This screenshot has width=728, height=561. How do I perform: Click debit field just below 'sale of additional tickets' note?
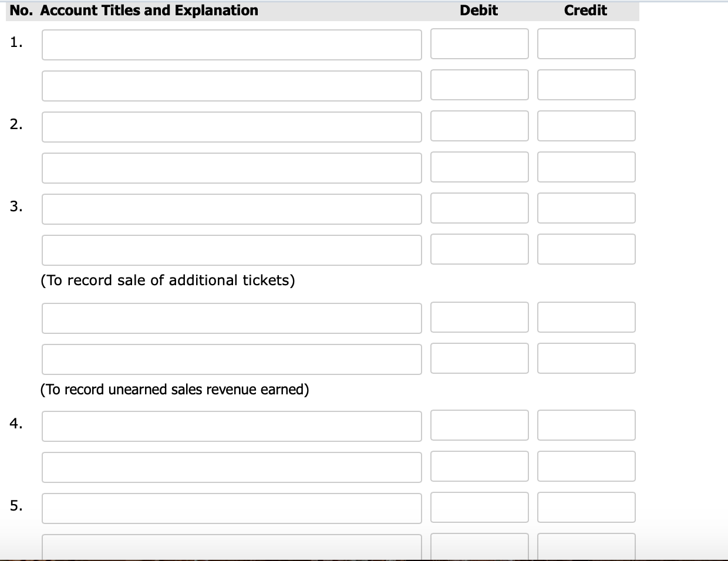(480, 317)
